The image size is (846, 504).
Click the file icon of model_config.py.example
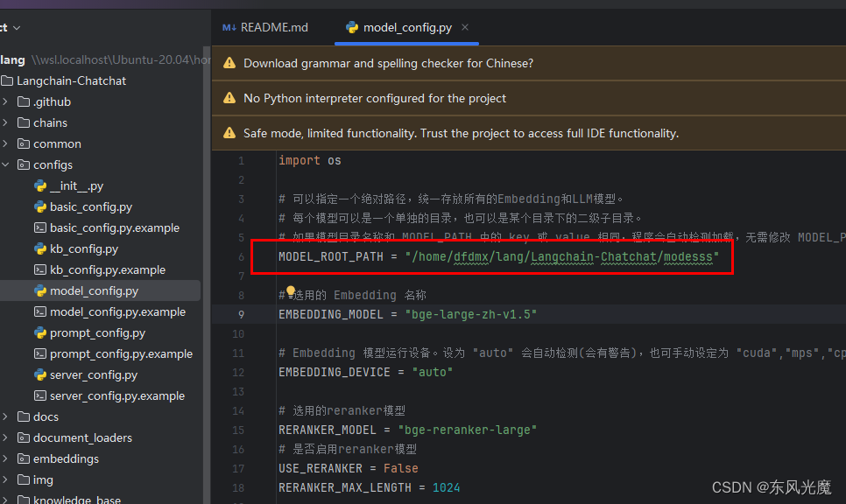click(x=40, y=311)
